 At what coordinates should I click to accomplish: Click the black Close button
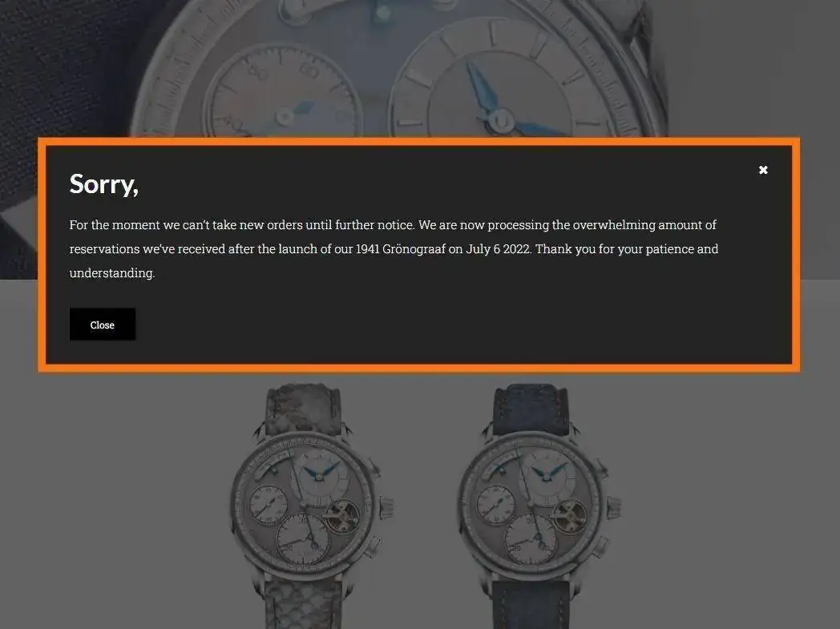(x=103, y=325)
